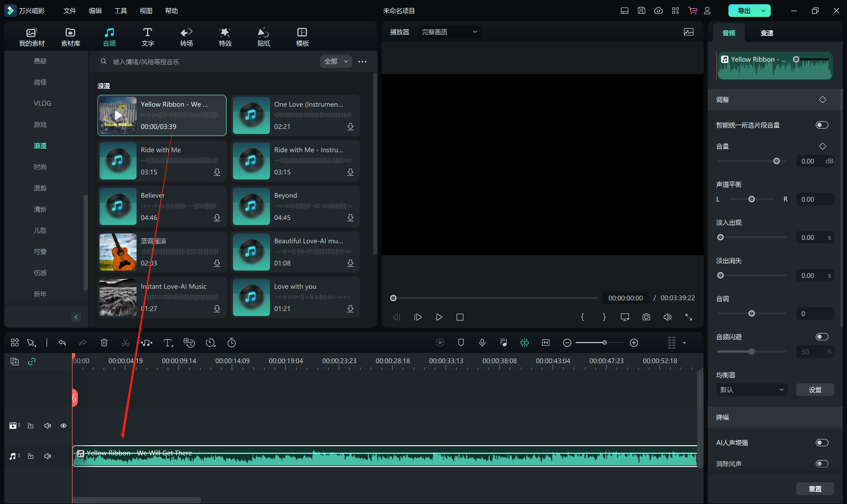The width and height of the screenshot is (847, 504).
Task: Open the 完整画质 quality dropdown
Action: click(449, 32)
